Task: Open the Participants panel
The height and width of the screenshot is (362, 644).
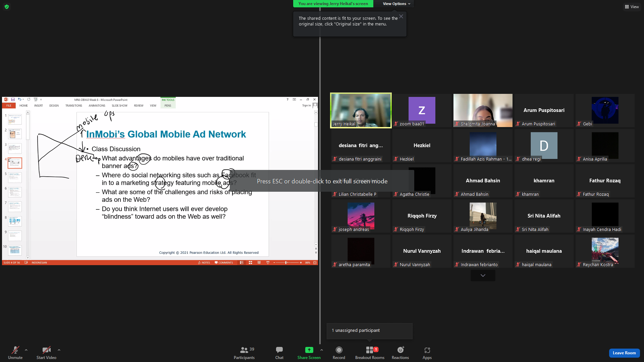Action: (244, 353)
